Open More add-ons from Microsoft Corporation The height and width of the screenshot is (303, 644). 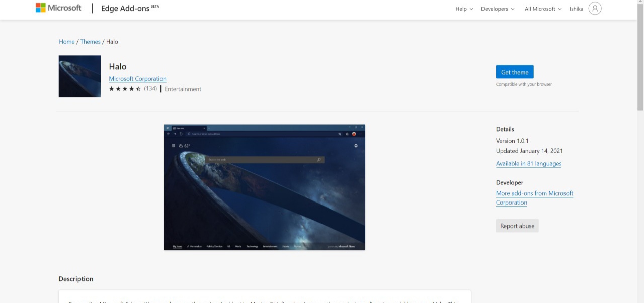(x=534, y=198)
